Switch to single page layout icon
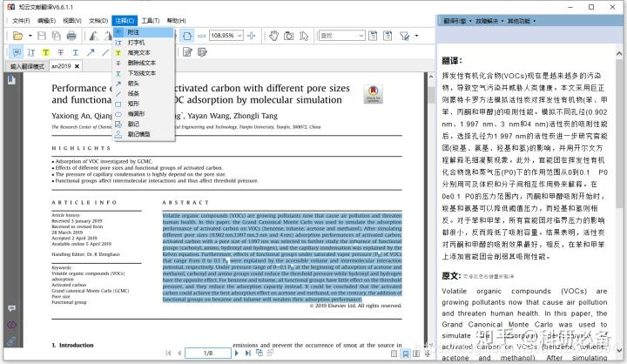627x364 pixels. 394,354
